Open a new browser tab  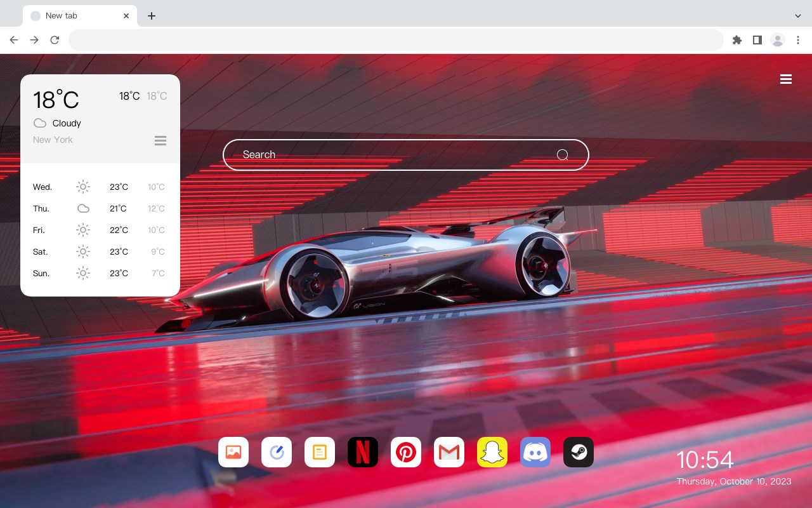point(151,15)
